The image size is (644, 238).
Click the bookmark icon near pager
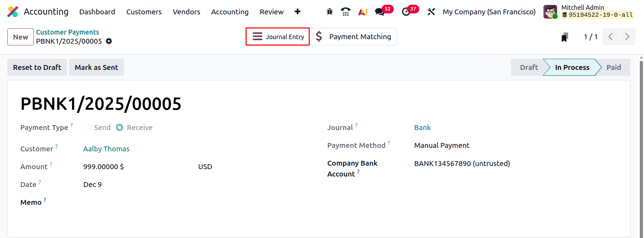[565, 37]
